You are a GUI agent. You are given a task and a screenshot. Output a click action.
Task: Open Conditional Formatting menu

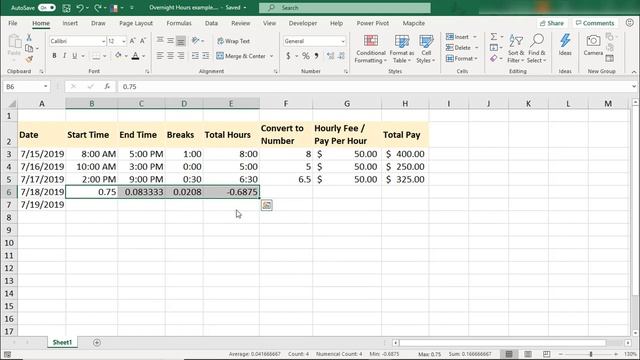pyautogui.click(x=371, y=49)
